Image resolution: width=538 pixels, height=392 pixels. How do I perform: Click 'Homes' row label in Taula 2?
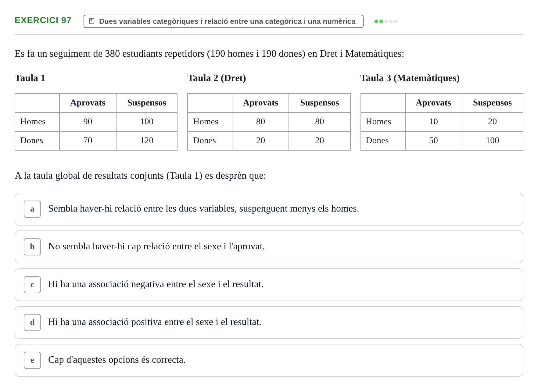click(x=210, y=122)
